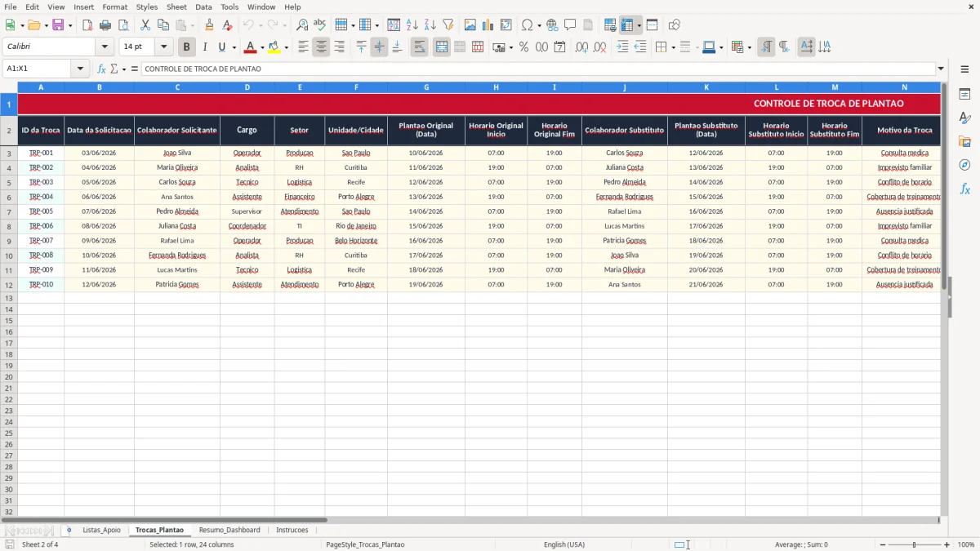Click the Copy icon
980x551 pixels.
point(163,25)
